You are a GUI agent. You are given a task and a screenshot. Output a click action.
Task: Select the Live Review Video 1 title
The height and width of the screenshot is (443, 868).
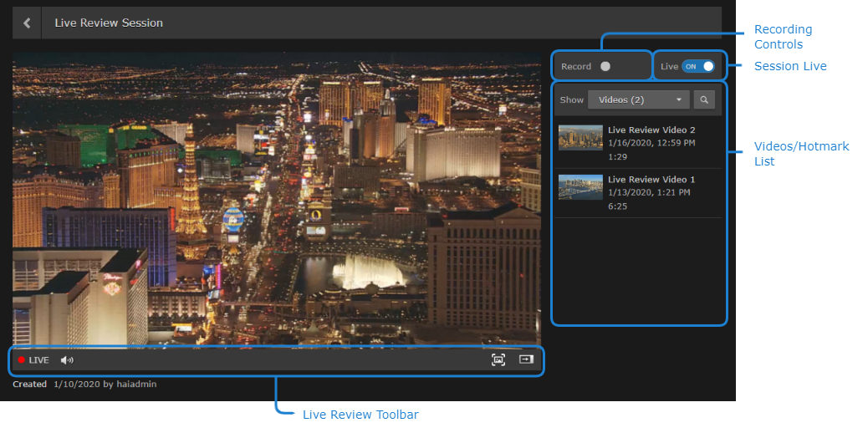point(651,180)
